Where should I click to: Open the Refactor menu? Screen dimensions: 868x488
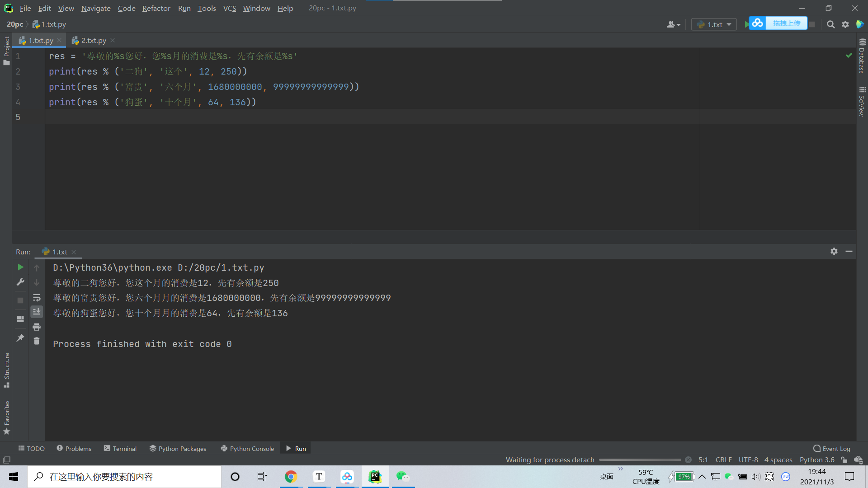pyautogui.click(x=156, y=8)
